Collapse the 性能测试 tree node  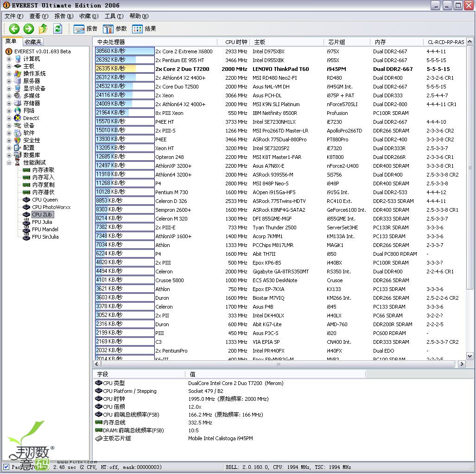click(9, 163)
